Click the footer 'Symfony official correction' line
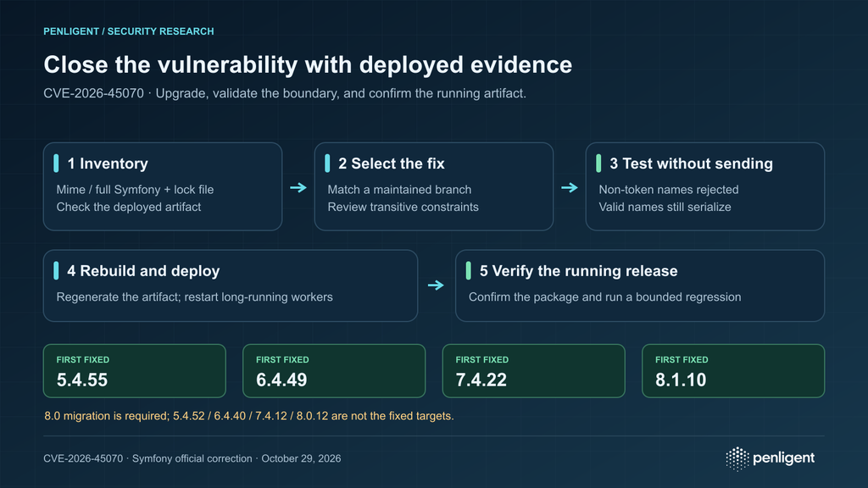The image size is (868, 488). pos(192,458)
